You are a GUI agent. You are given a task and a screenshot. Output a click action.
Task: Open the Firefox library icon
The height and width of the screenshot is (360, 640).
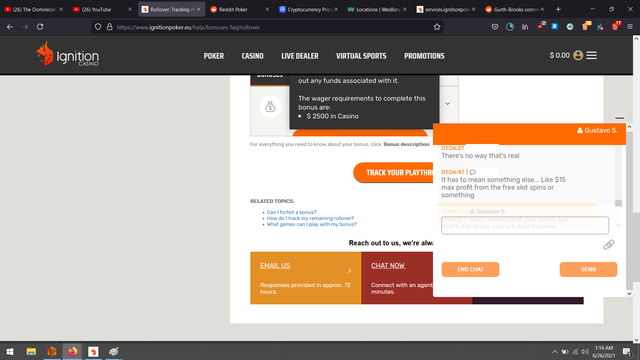pos(525,27)
